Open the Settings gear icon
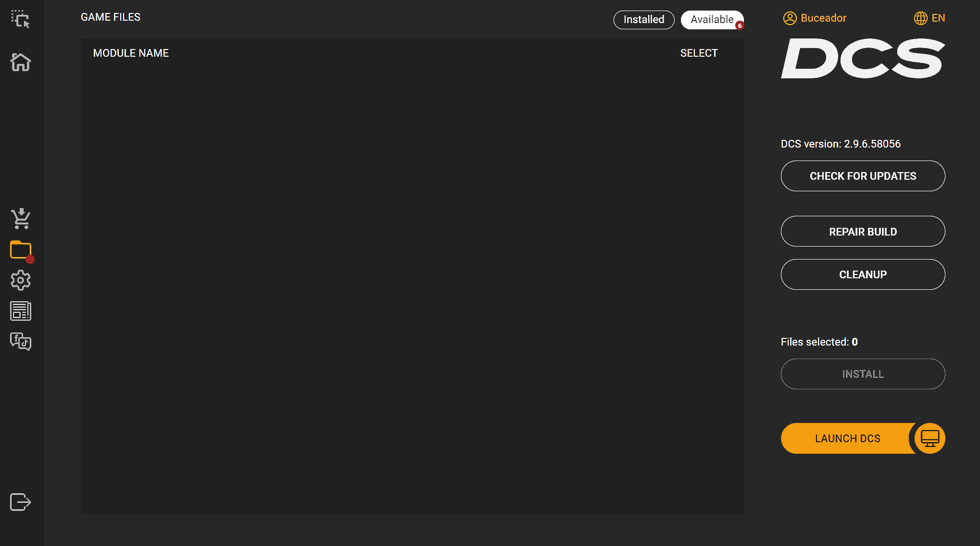The image size is (980, 546). click(21, 280)
